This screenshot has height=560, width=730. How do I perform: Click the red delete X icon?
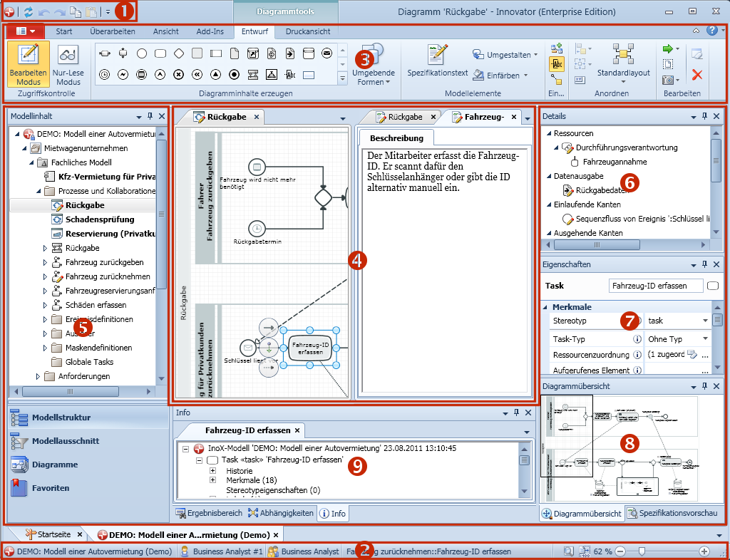pyautogui.click(x=697, y=75)
